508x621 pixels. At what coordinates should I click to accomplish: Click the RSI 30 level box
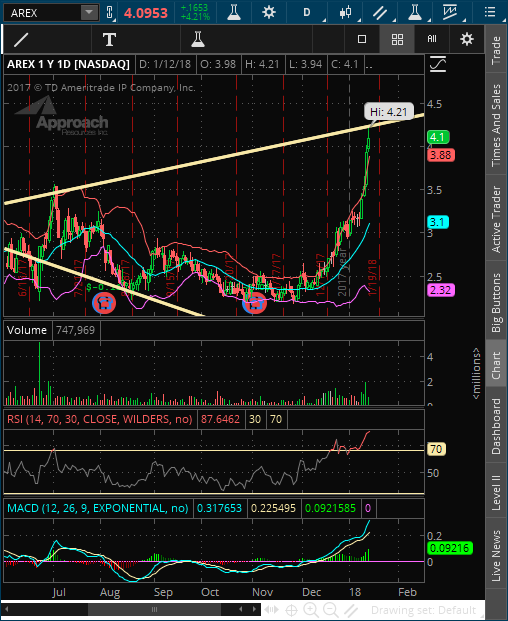tap(255, 419)
